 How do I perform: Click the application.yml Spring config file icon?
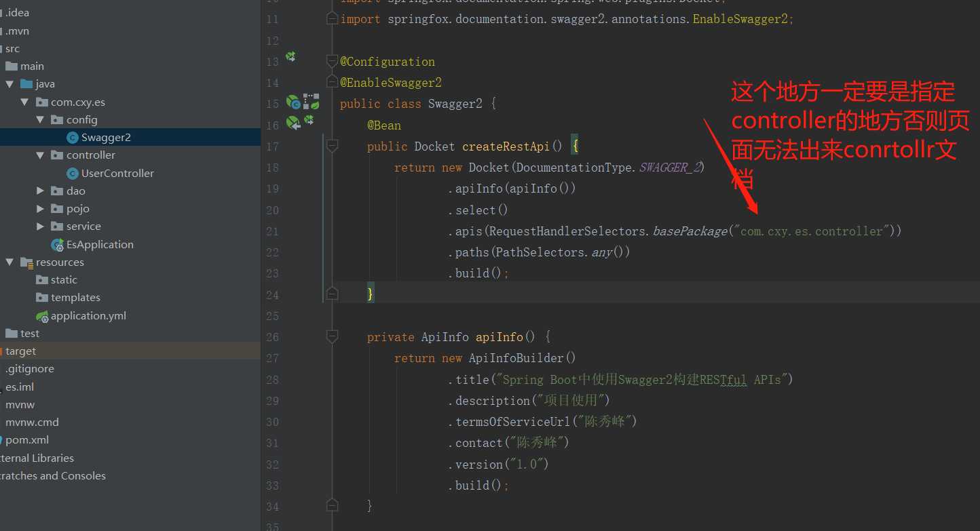coord(42,315)
